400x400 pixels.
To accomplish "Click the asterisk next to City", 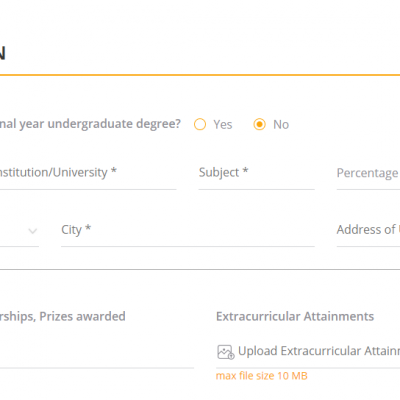I will pos(88,228).
